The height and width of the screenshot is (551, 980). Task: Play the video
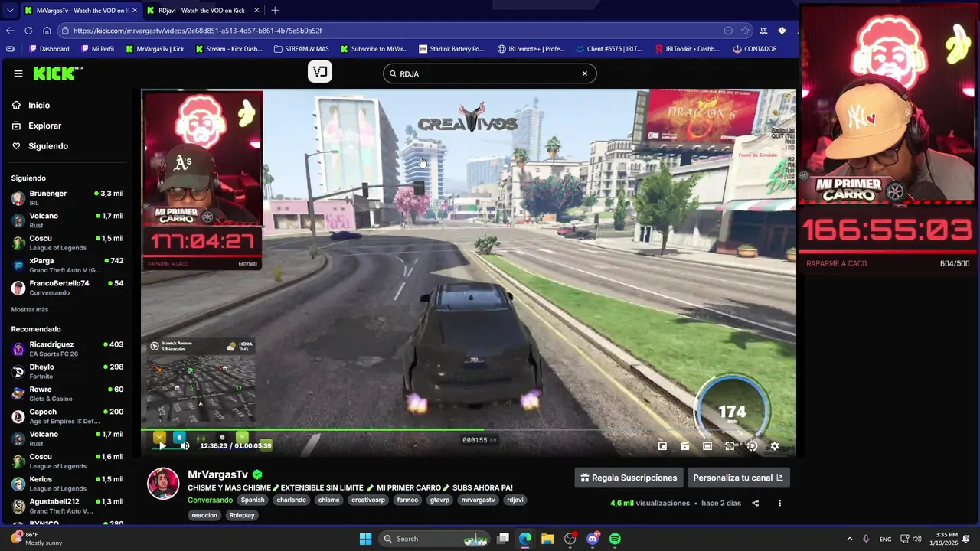click(x=162, y=445)
